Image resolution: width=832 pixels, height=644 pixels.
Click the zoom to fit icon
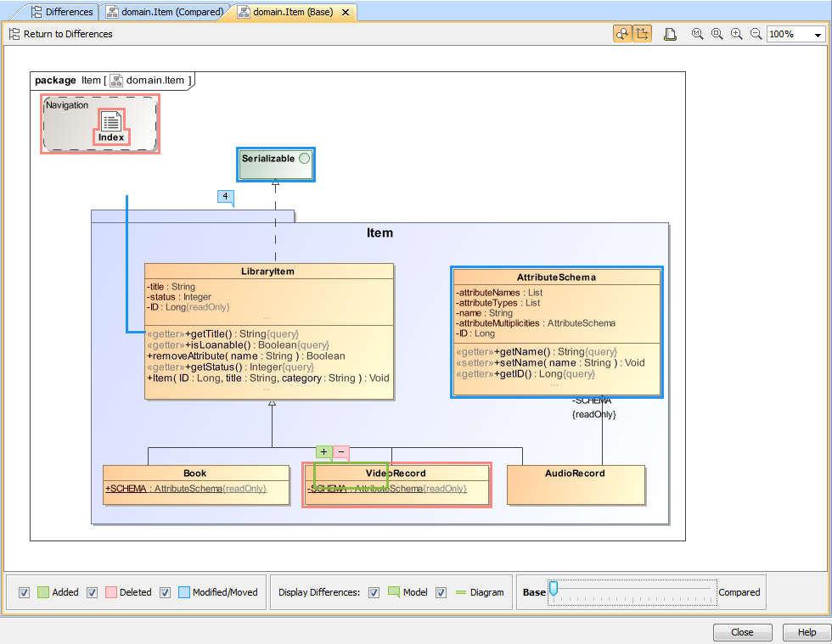click(x=717, y=33)
